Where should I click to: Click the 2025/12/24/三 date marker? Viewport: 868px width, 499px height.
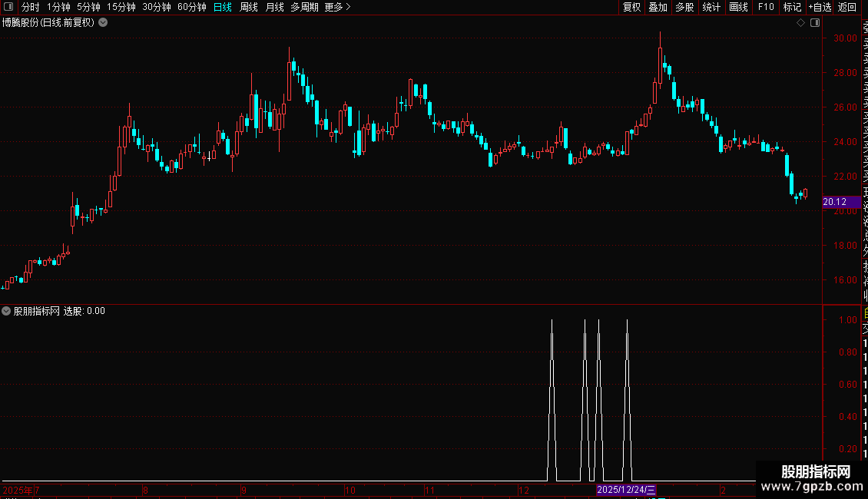point(626,490)
